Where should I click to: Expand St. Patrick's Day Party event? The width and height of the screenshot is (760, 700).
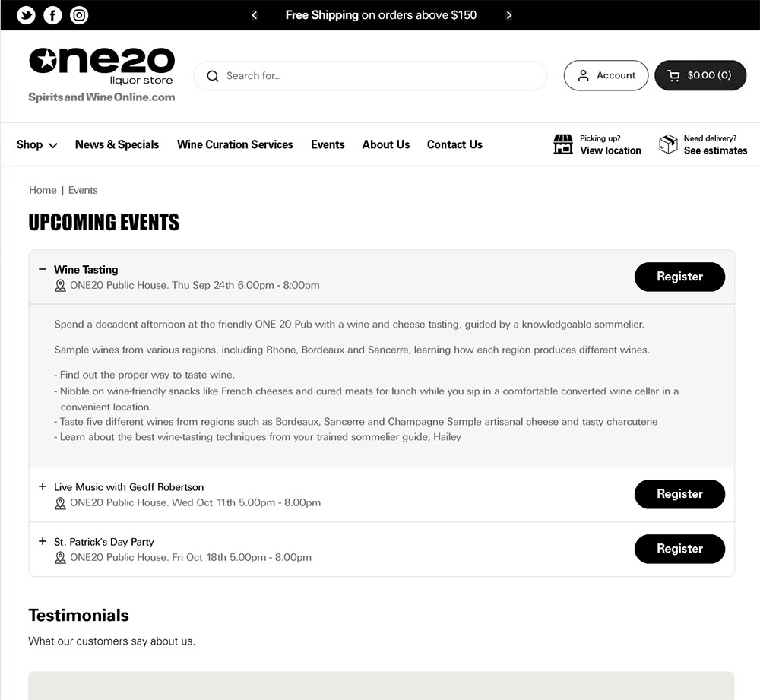[x=43, y=541]
